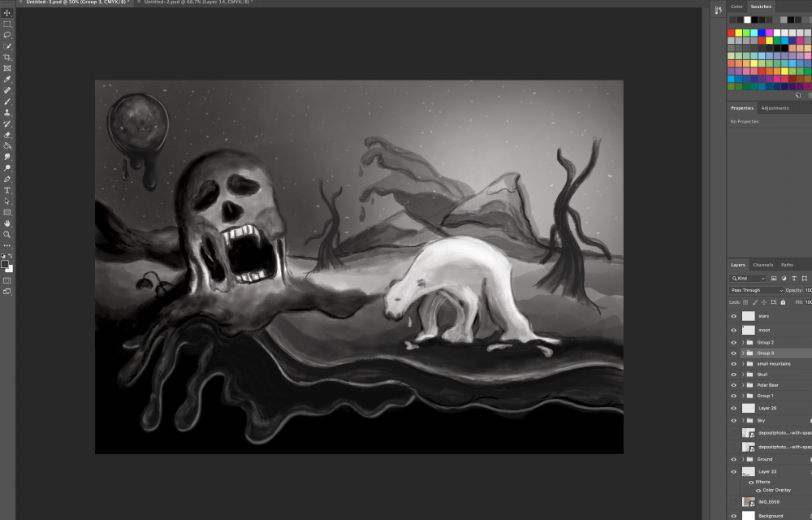
Task: Select the Lasso tool
Action: point(7,35)
